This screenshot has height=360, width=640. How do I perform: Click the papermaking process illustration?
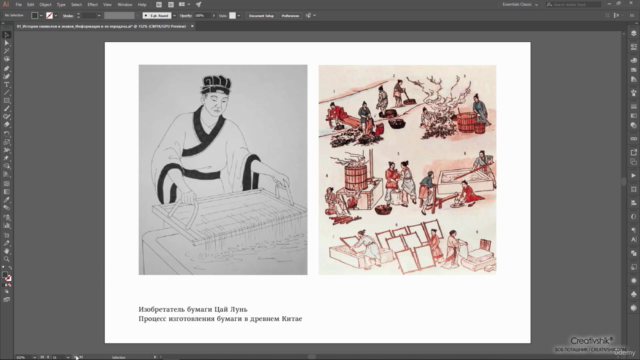point(407,170)
